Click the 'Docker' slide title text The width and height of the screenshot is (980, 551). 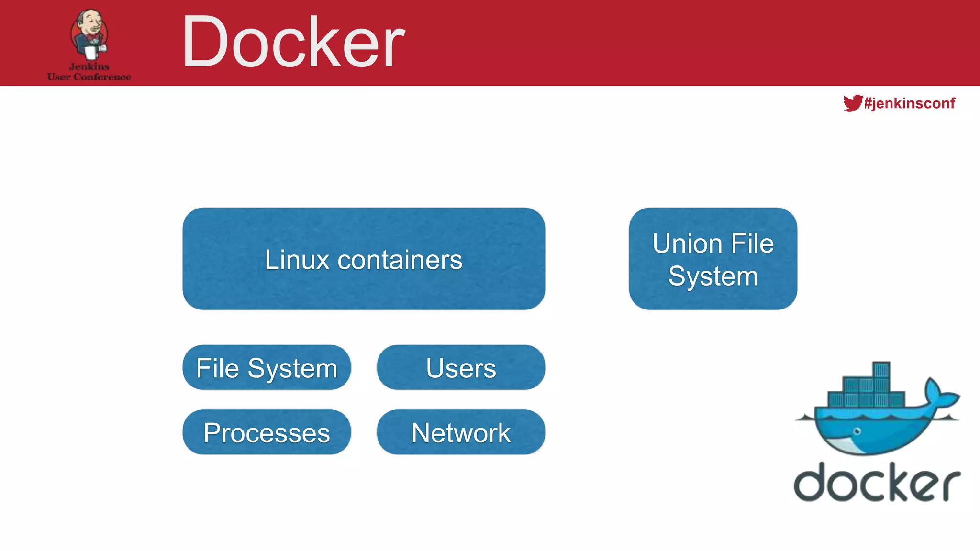click(293, 42)
